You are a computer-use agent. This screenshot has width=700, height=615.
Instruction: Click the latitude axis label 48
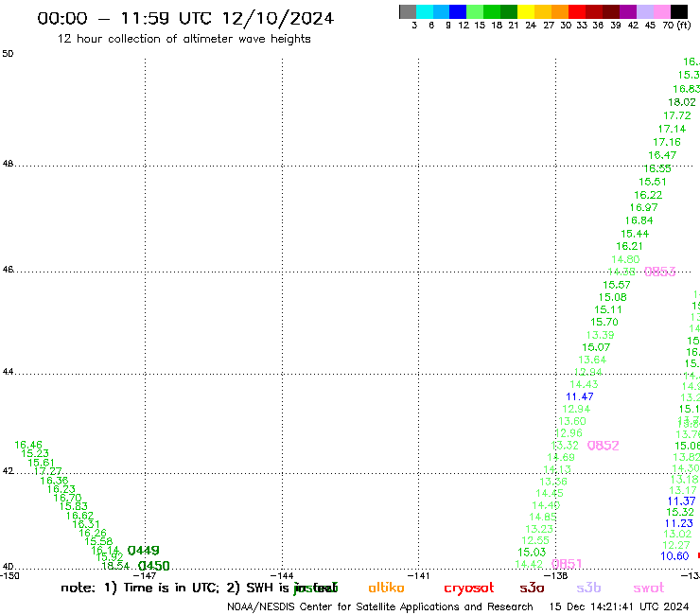click(x=8, y=164)
